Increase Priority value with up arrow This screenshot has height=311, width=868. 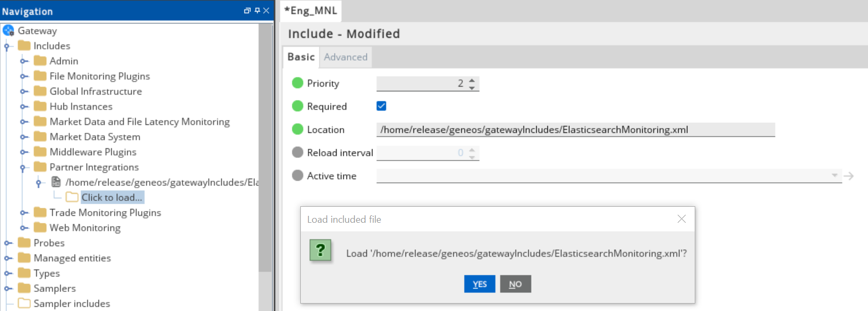pyautogui.click(x=472, y=80)
